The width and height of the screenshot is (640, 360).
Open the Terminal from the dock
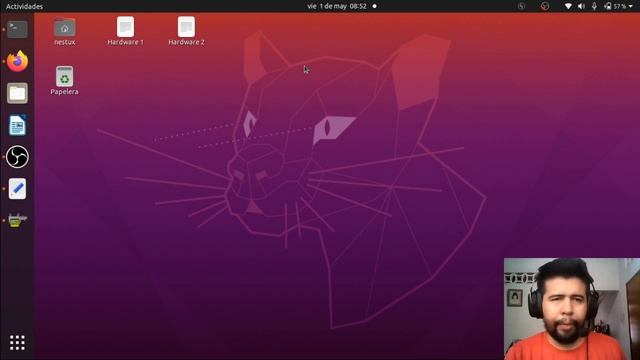point(17,29)
